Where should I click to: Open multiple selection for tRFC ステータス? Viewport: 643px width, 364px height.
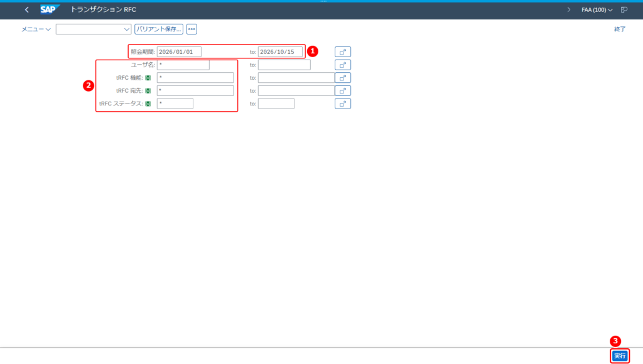pos(342,104)
